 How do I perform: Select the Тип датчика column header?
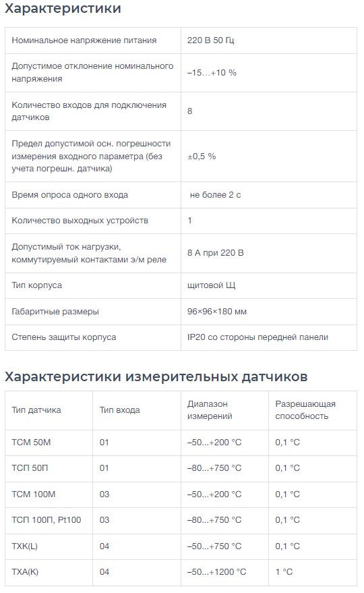tap(49, 410)
